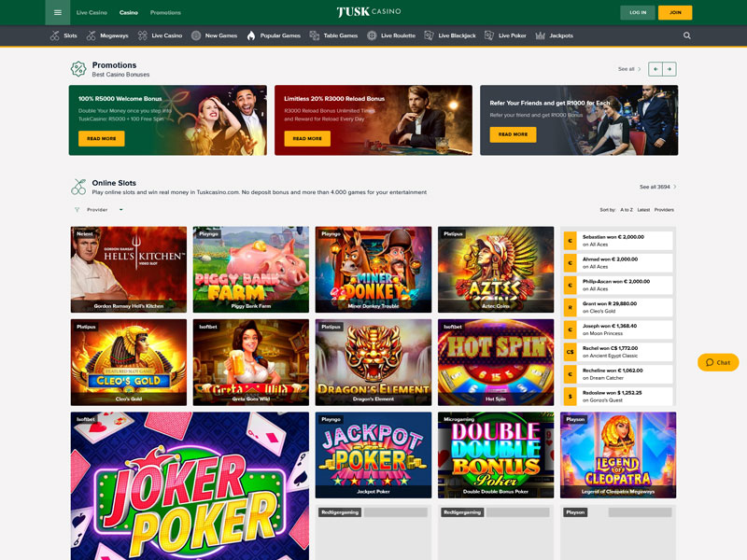
Task: Select Live Roulette in the category bar
Action: 398,35
